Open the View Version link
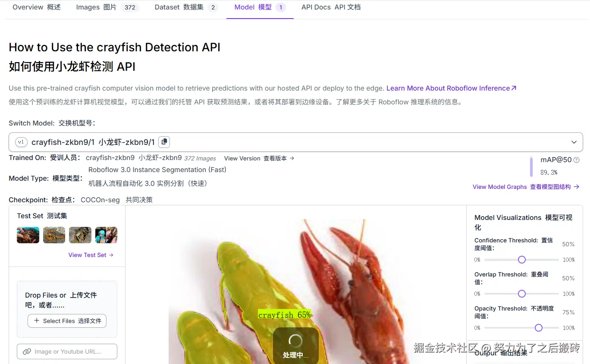Viewport: 590px width, 364px height. click(259, 158)
